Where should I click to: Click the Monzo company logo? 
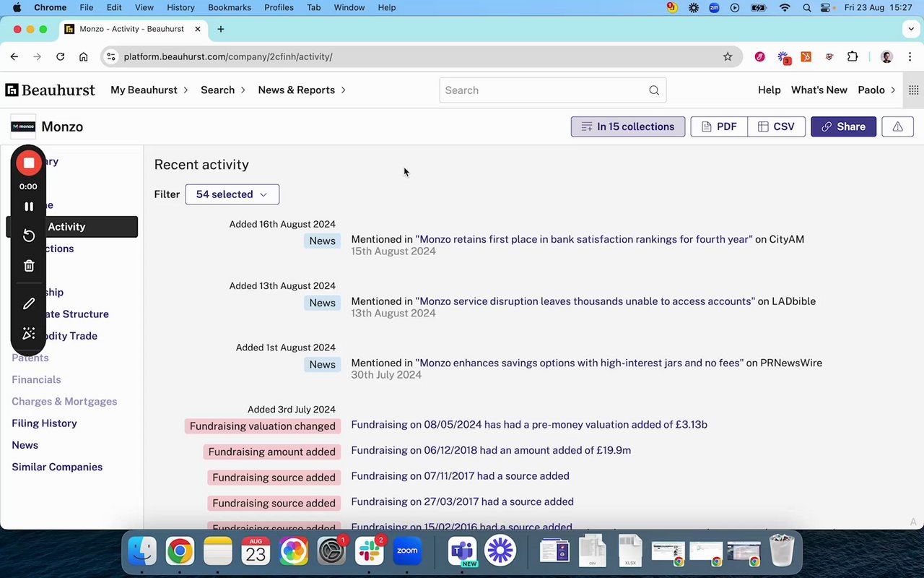23,126
